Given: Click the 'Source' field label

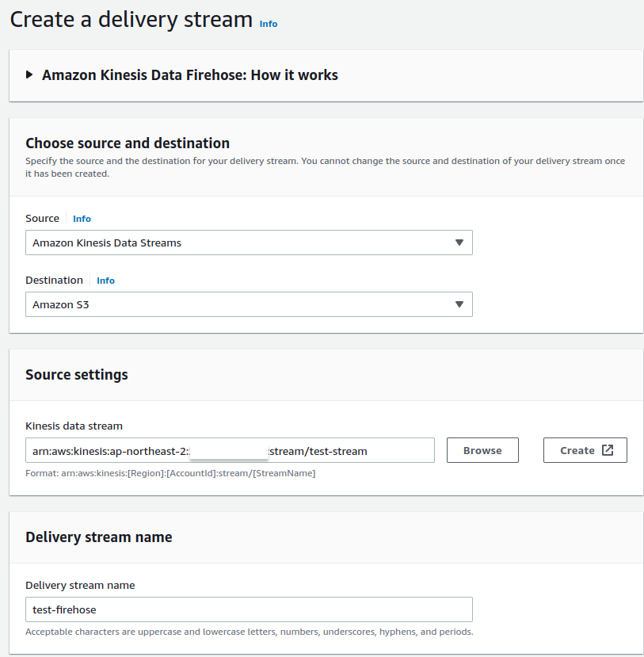Looking at the screenshot, I should click(42, 219).
